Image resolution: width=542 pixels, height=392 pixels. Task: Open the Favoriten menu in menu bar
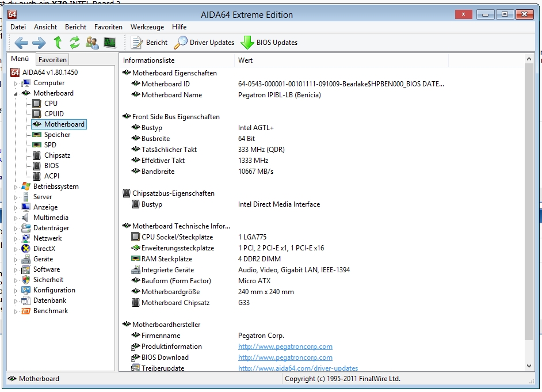108,27
